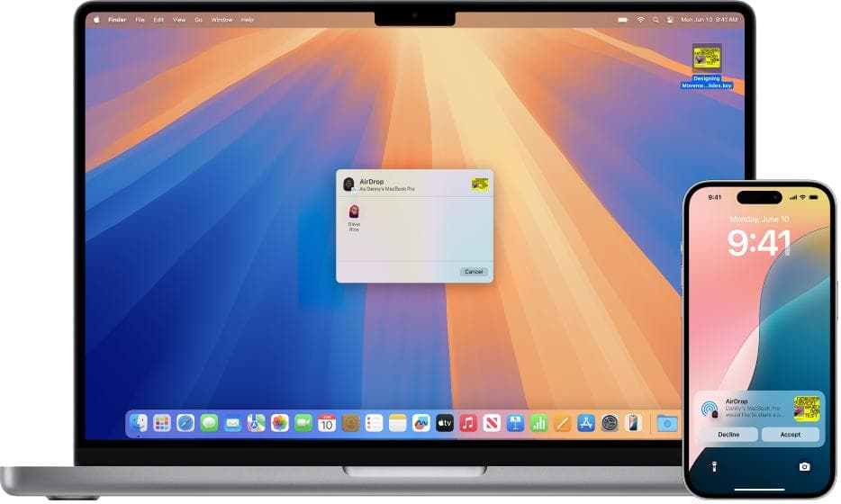This screenshot has width=841, height=504.
Task: Select the Keynote file on desktop
Action: tap(707, 59)
